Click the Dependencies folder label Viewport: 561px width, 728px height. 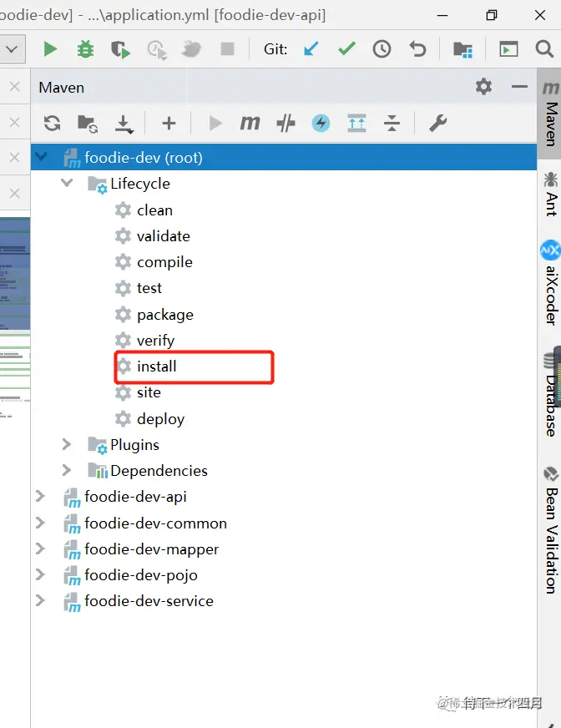[159, 471]
